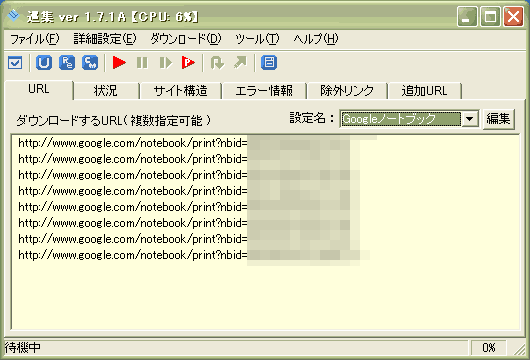Click the blue Re toolbar icon
This screenshot has width=530, height=360.
point(67,63)
